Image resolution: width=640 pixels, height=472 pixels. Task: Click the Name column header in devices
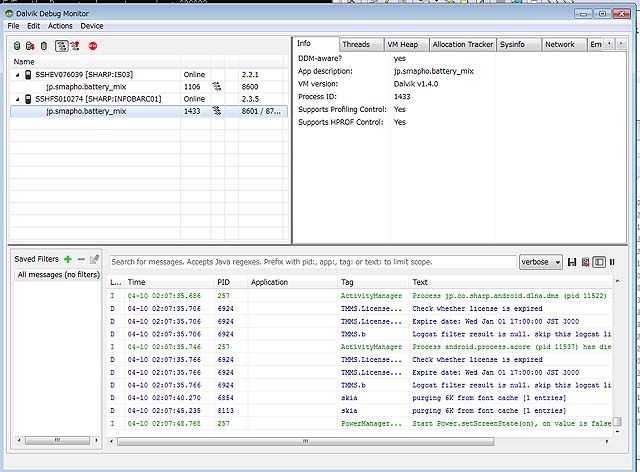(95, 62)
